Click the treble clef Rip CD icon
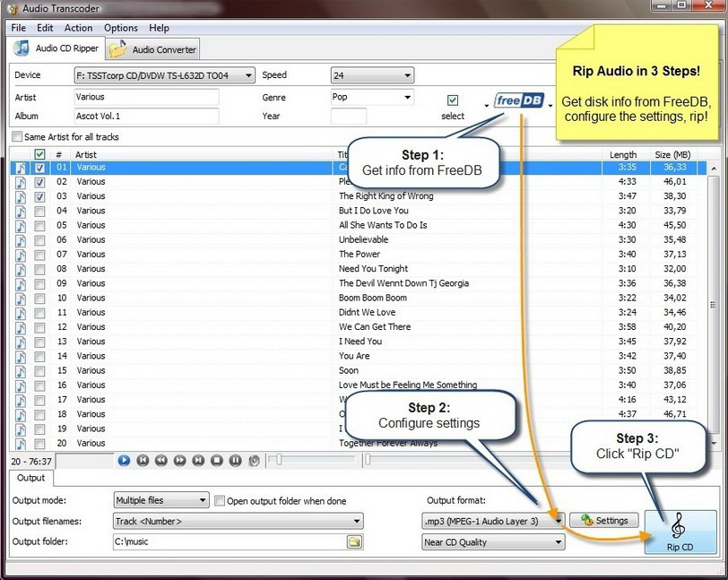Image resolution: width=728 pixels, height=580 pixels. coord(679,525)
